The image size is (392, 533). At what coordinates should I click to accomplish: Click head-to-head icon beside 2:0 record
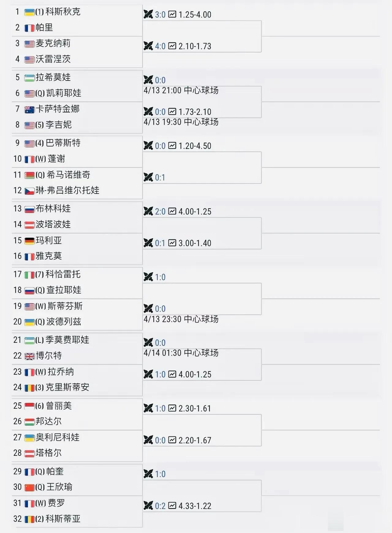coord(148,211)
